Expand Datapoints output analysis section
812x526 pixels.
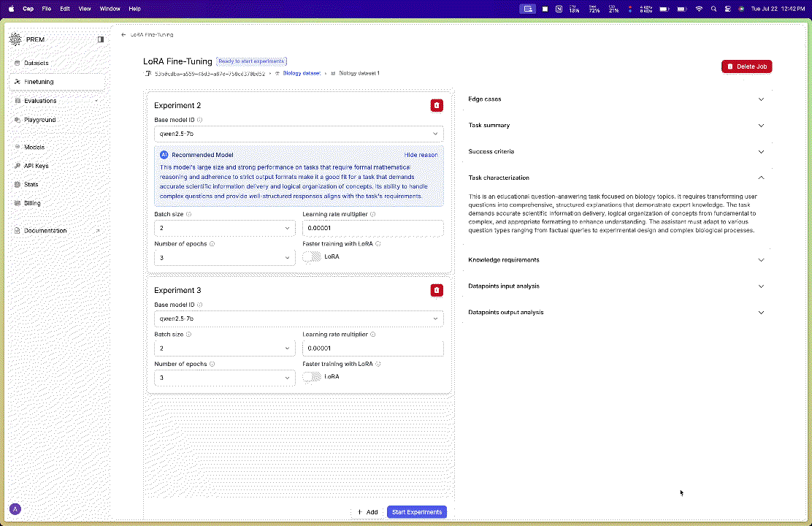(x=616, y=313)
